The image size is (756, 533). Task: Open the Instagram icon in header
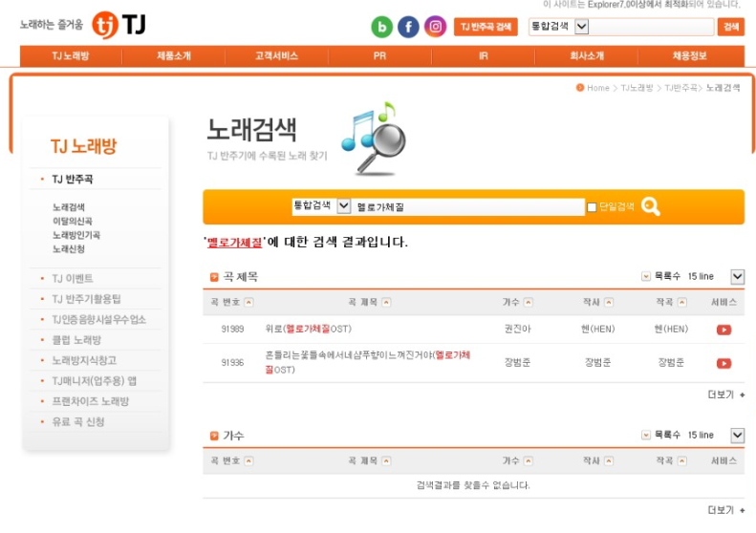435,27
